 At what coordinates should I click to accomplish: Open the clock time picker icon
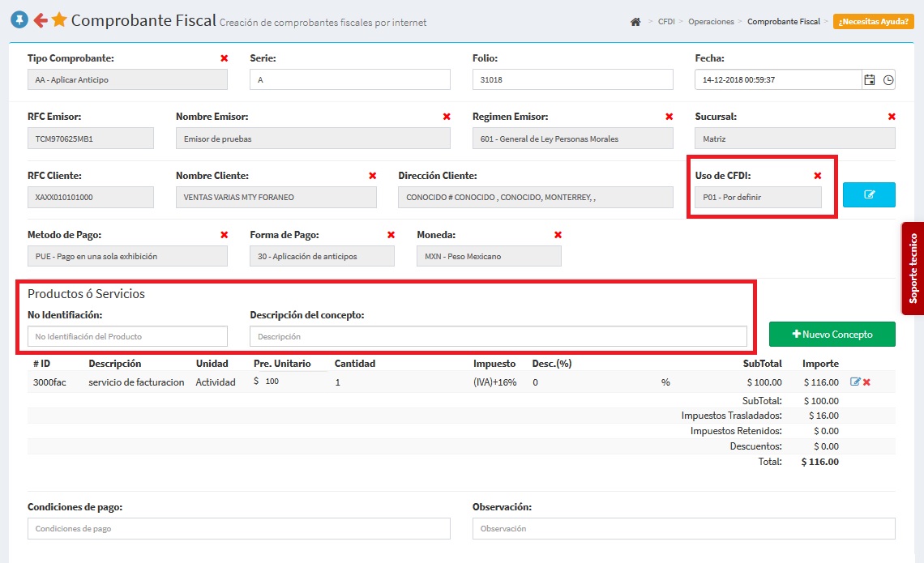888,80
